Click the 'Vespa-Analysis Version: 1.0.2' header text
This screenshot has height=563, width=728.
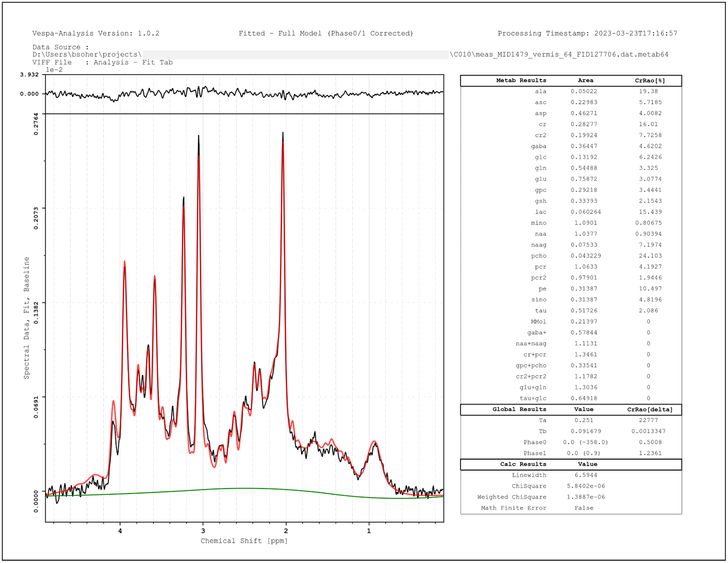coord(96,34)
